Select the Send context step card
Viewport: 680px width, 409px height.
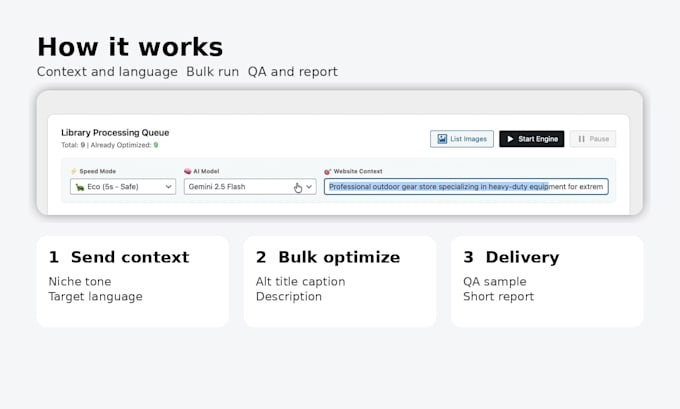point(133,281)
